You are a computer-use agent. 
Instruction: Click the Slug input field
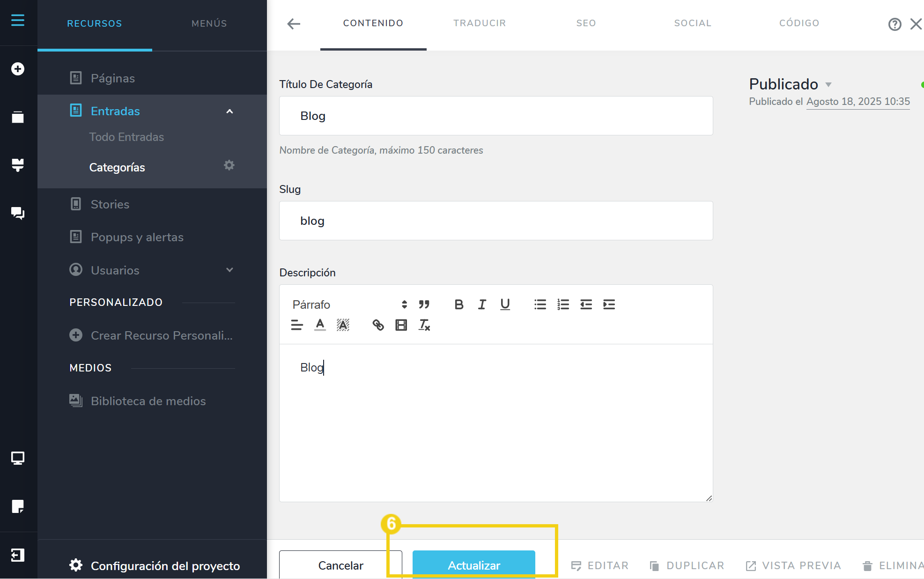click(496, 221)
